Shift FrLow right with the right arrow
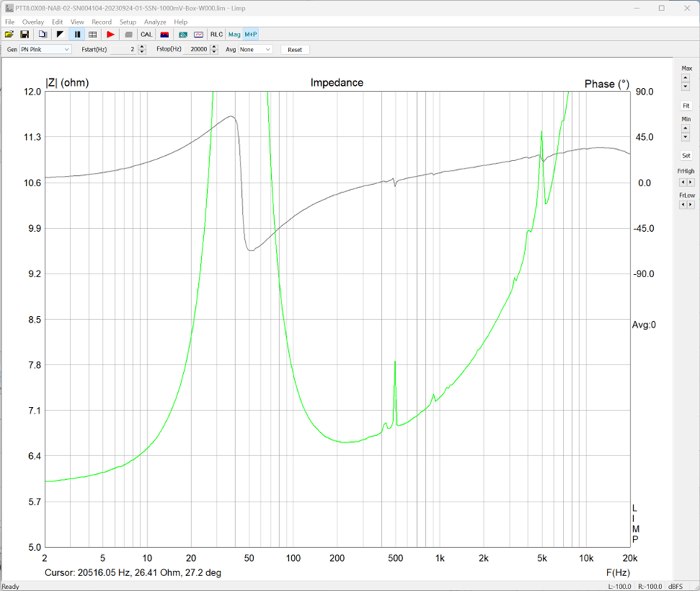The width and height of the screenshot is (700, 591). tap(690, 205)
